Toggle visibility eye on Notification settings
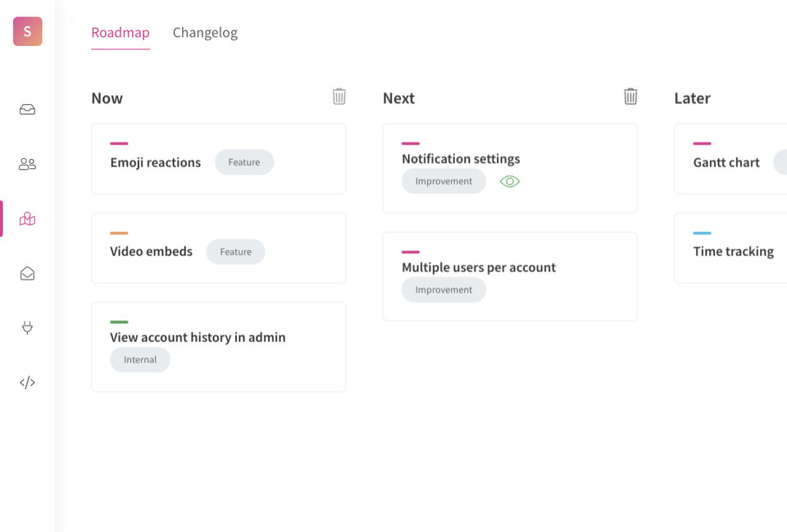The image size is (787, 532). [510, 181]
